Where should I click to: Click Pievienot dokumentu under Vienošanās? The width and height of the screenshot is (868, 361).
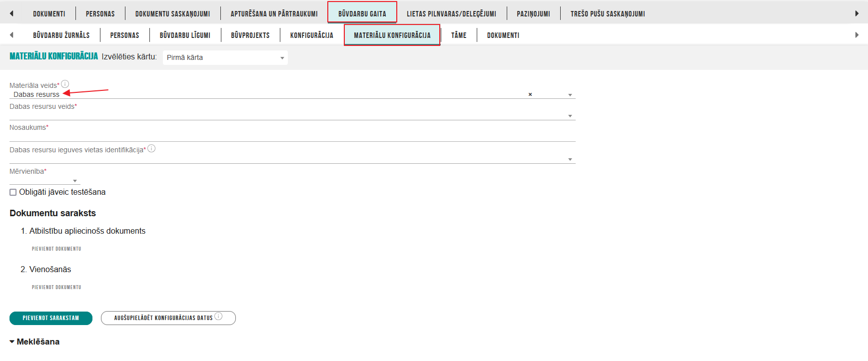[56, 287]
